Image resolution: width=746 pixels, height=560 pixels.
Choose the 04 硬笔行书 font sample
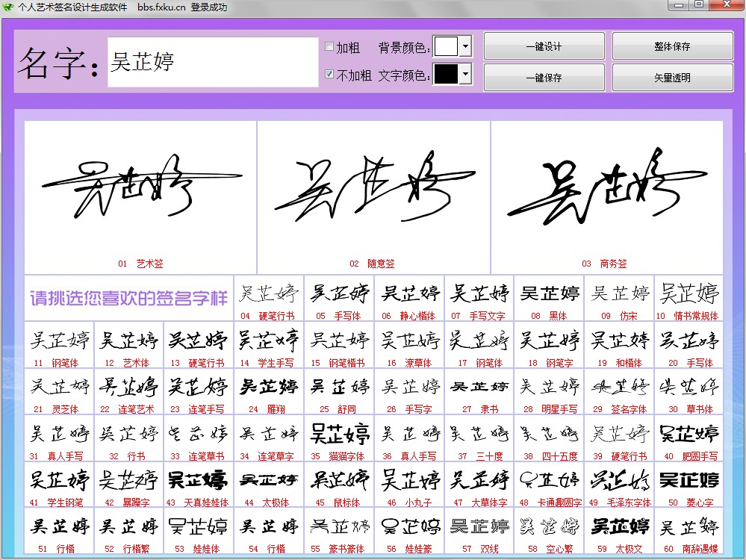point(269,298)
